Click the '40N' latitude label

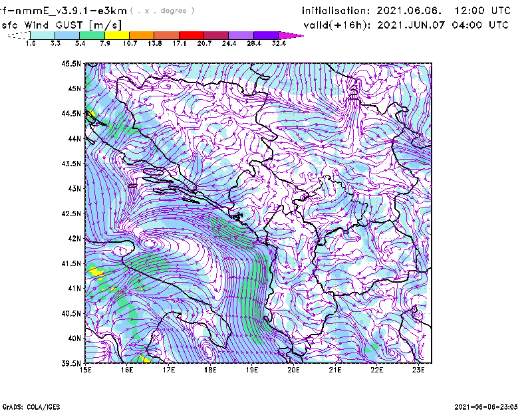74,339
